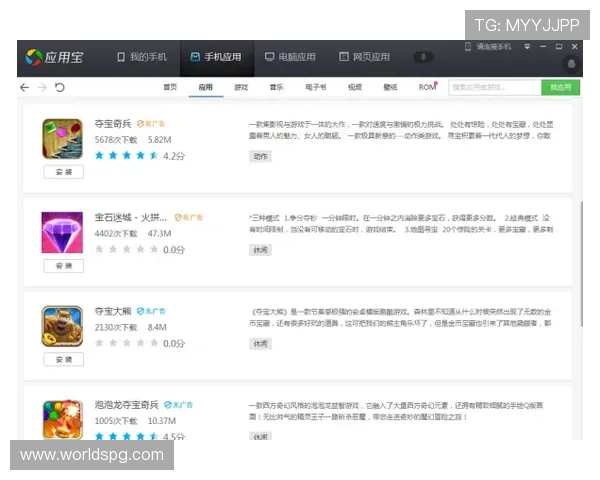This screenshot has height=480, width=600.
Task: Install the 夺宝奇兵 app
Action: tap(64, 172)
